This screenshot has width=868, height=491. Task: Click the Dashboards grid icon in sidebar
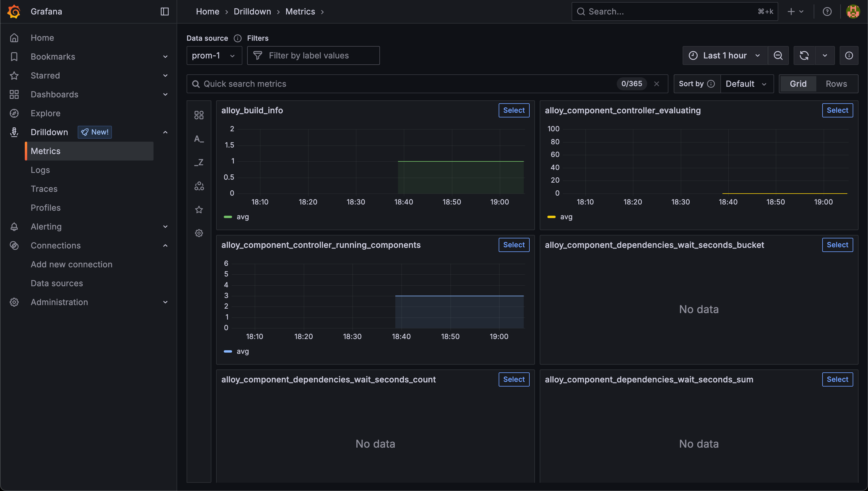tap(14, 94)
